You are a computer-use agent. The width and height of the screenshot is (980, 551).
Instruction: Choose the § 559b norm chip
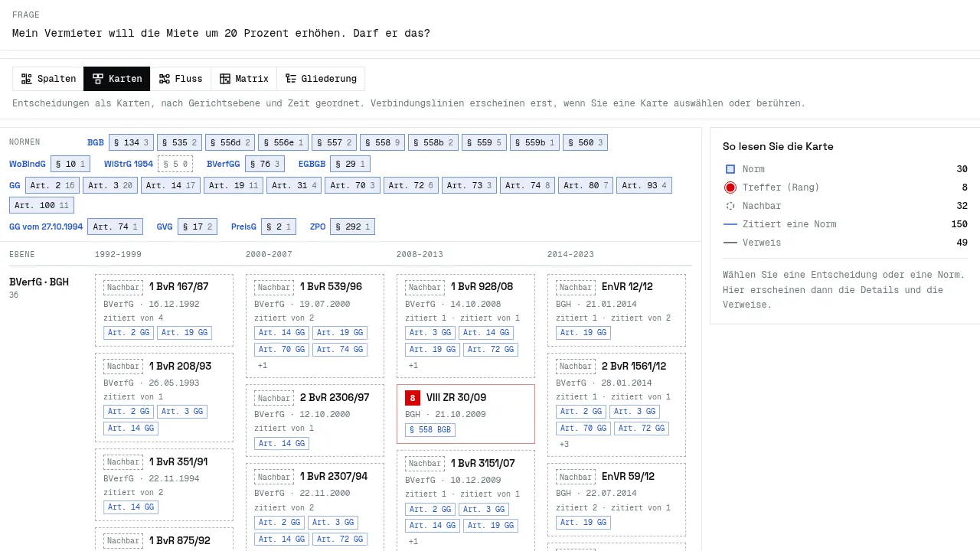tap(534, 142)
